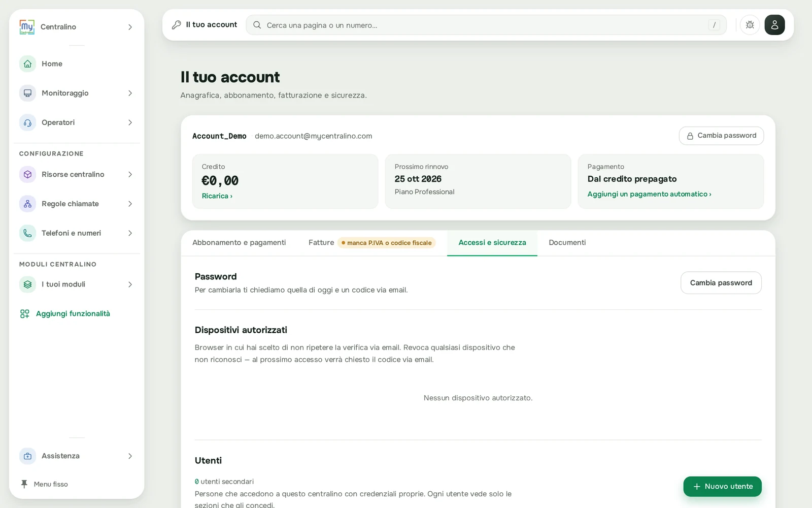Expand the Risorse centralino arrow
The image size is (812, 508).
point(130,175)
